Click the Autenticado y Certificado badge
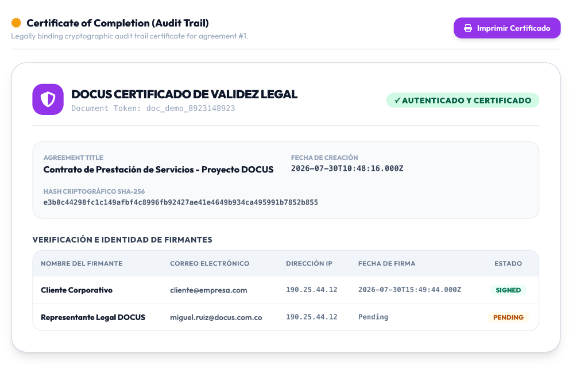This screenshot has height=380, width=588. coord(463,100)
